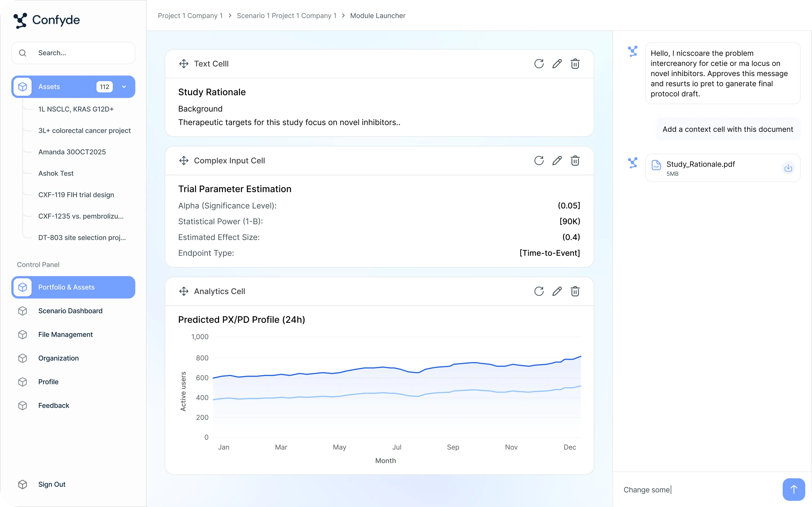Click Scenario 1 Project 1 Company 1 breadcrumb

coord(286,16)
